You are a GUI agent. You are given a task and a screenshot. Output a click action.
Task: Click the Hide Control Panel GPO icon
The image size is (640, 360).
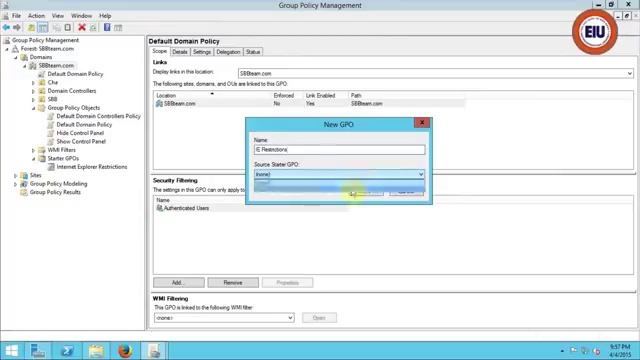(x=51, y=133)
